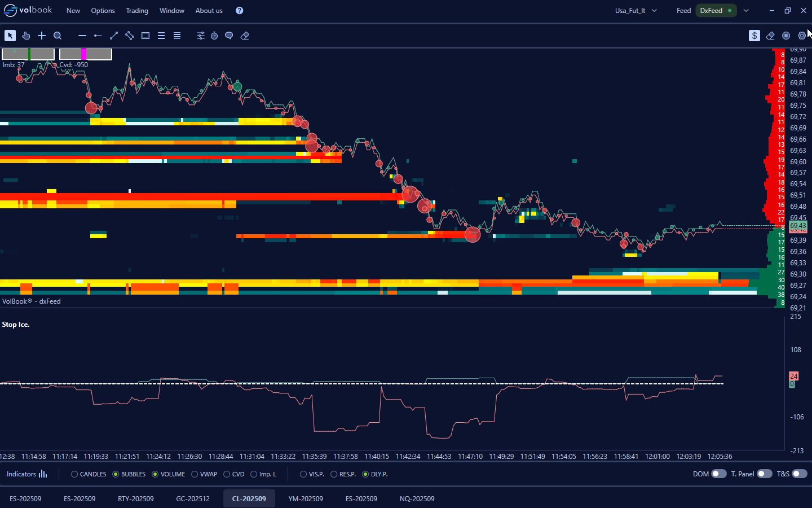The height and width of the screenshot is (508, 812).
Task: Add a comment bubble annotation
Action: coord(229,36)
